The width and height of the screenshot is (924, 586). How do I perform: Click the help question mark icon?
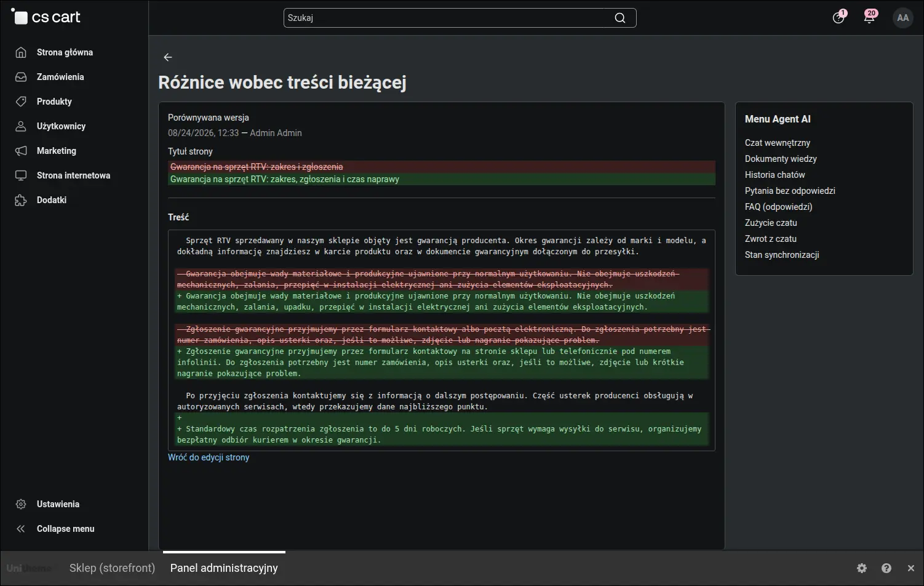point(886,568)
